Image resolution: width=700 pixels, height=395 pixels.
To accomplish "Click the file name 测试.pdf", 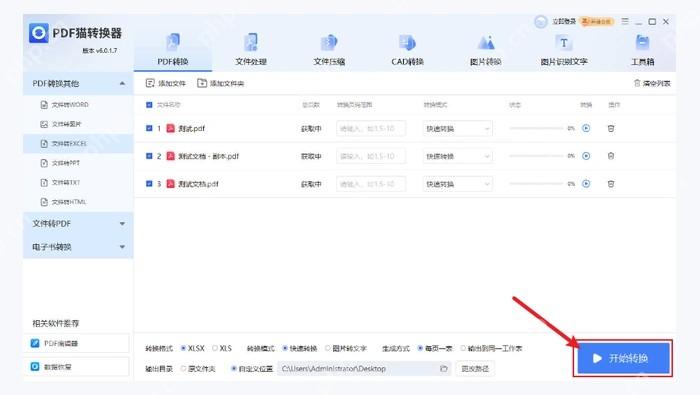I will coord(191,129).
